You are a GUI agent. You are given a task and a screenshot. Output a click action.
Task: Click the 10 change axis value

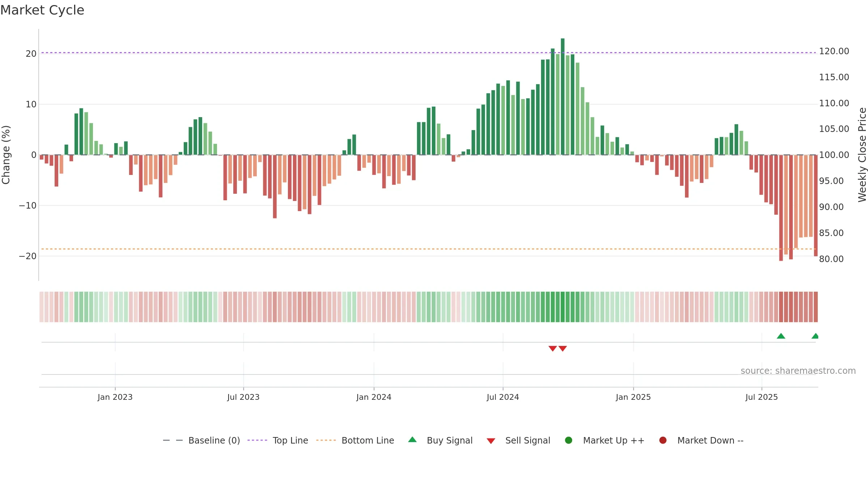[x=31, y=104]
